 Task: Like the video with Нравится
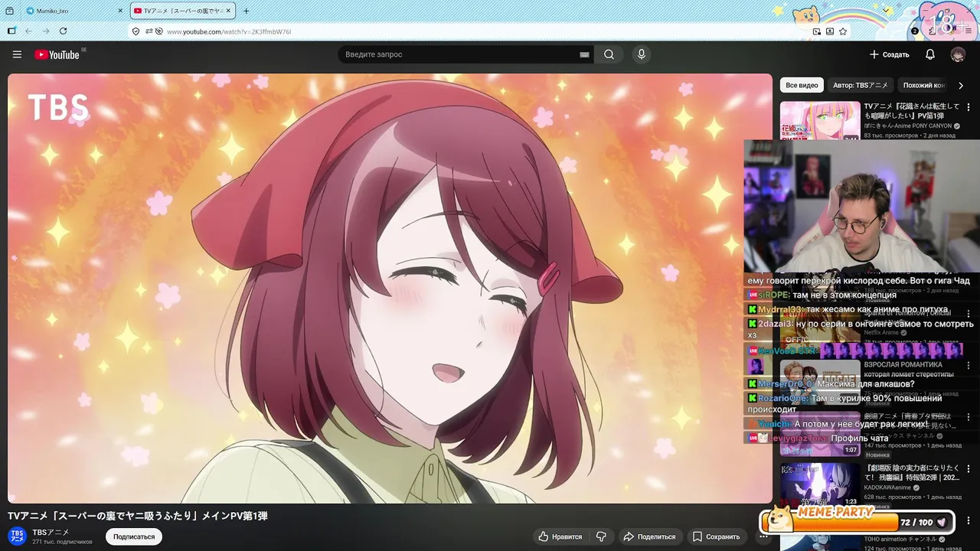tap(560, 536)
